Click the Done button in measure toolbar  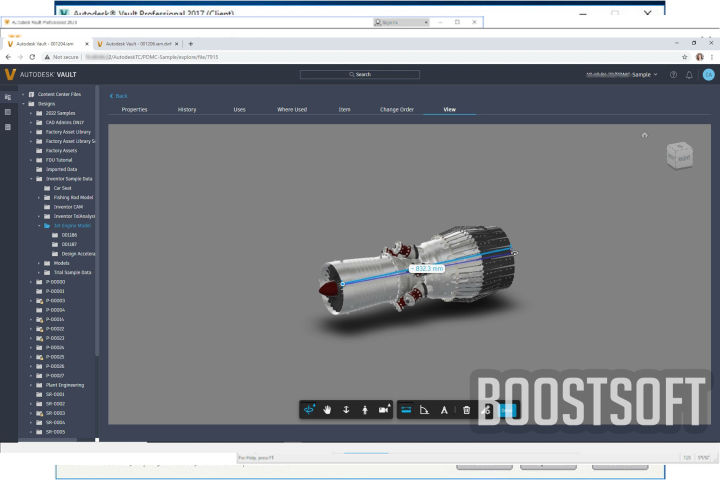pyautogui.click(x=507, y=410)
